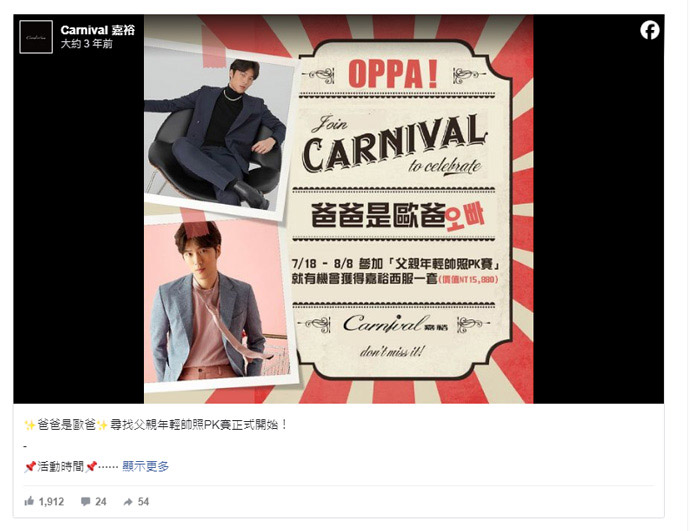Click the 爸爸是歐爸 headline on the poster
This screenshot has width=700, height=531.
[x=397, y=216]
